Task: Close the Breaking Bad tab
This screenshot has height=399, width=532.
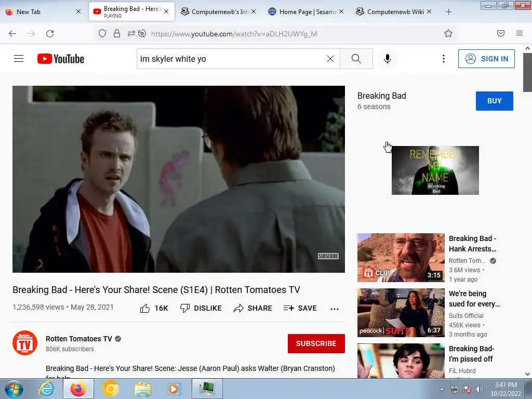Action: (x=166, y=11)
